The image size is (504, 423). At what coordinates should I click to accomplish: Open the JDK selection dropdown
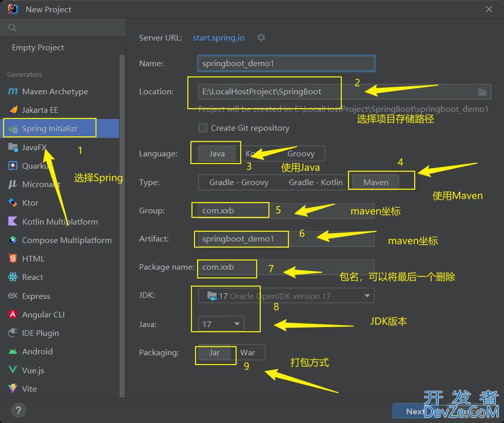tap(286, 296)
